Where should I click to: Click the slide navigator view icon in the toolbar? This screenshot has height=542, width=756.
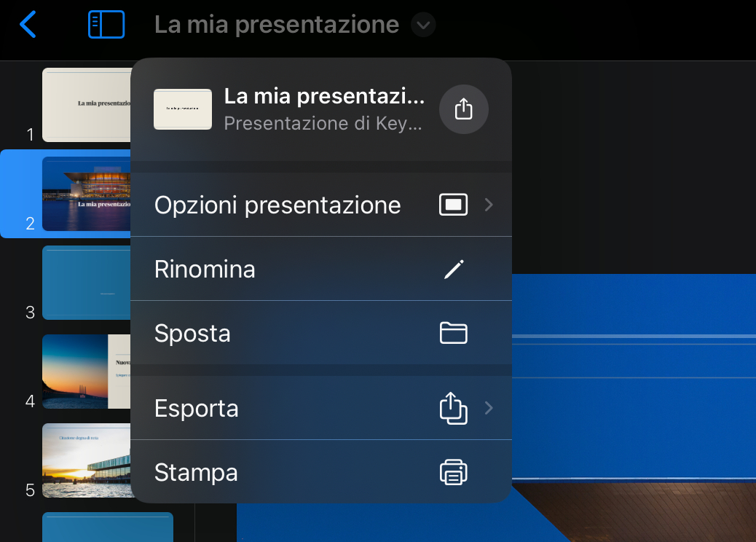point(106,24)
